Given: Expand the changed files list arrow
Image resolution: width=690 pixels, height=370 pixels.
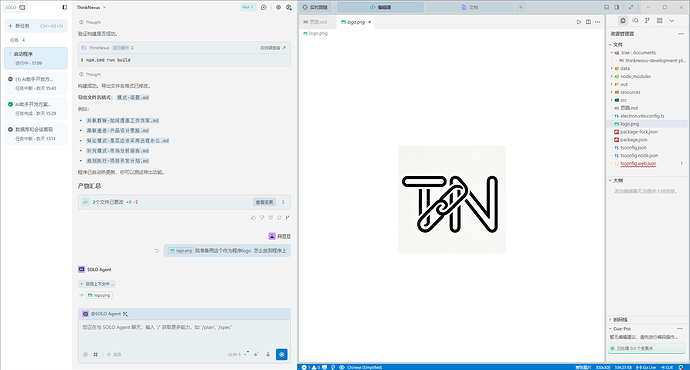Looking at the screenshot, I should pyautogui.click(x=283, y=202).
